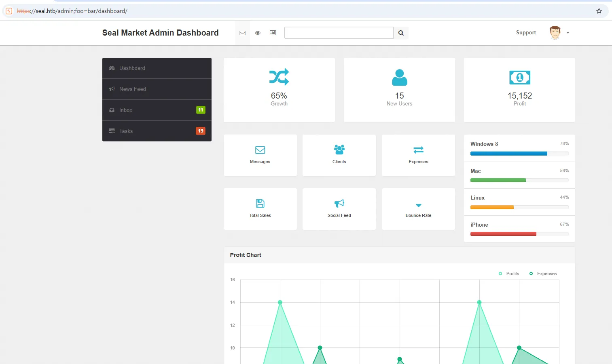Click the News Feed megaphone icon
The height and width of the screenshot is (364, 612).
click(112, 89)
